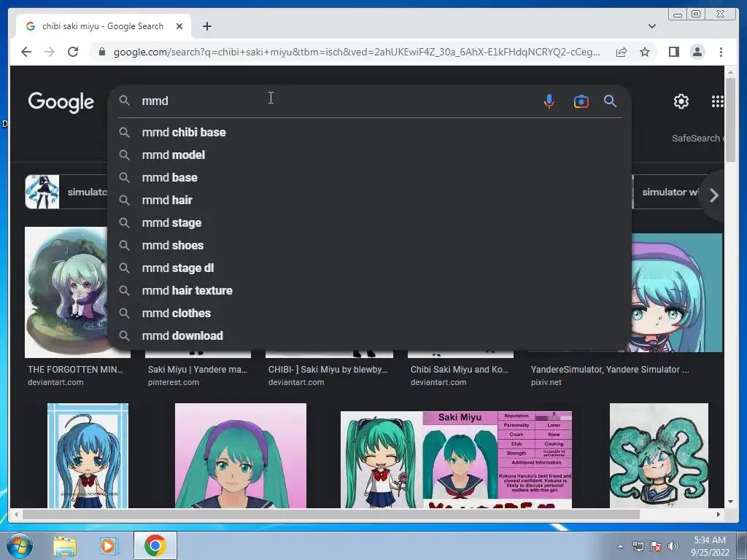
Task: Click the vertical scrollbar up arrow
Action: point(730,72)
